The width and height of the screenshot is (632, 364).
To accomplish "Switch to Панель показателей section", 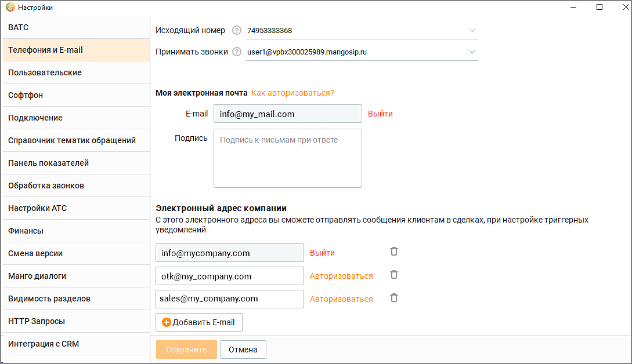I will tap(76, 163).
